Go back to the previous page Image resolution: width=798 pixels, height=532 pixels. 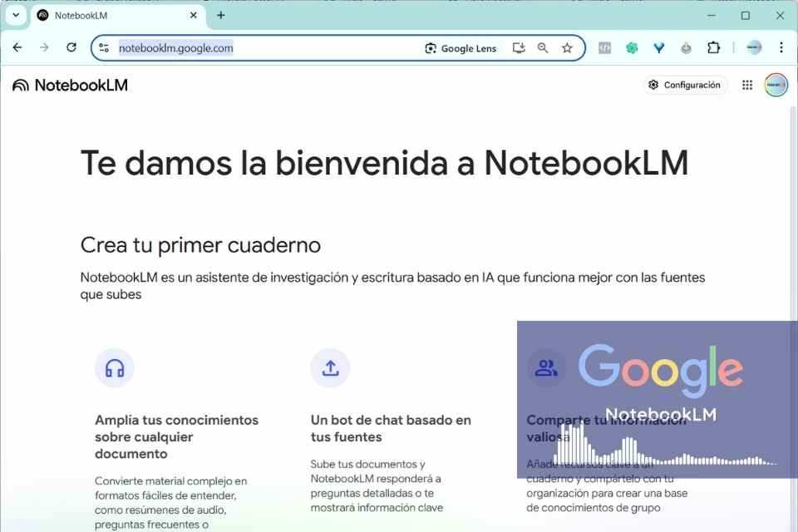point(17,48)
